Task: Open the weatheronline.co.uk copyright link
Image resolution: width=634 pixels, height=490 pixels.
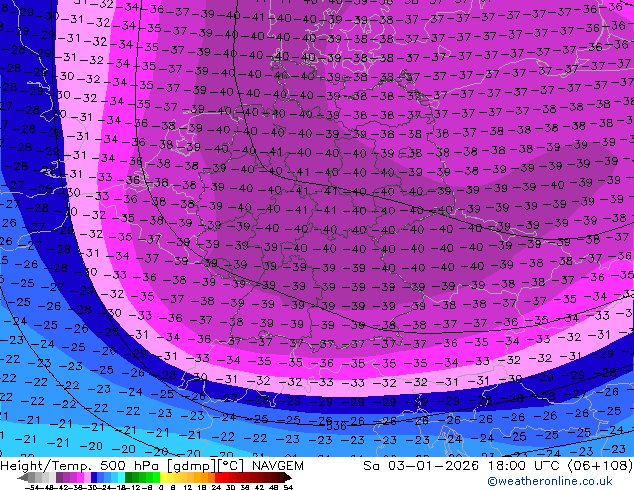Action: (x=549, y=481)
